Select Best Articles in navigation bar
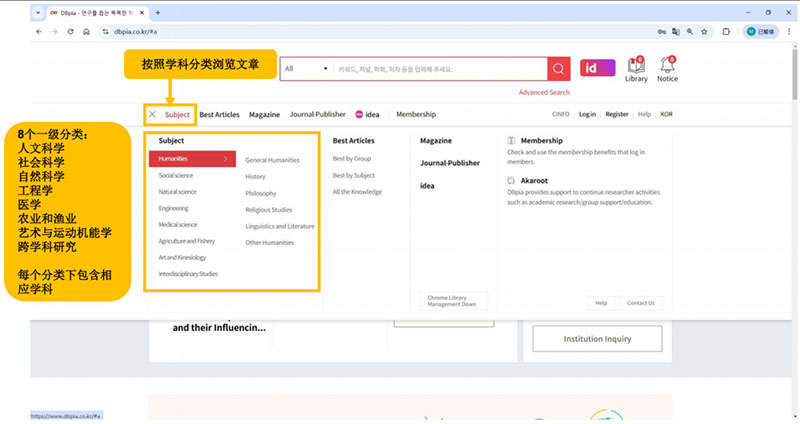800x424 pixels. [219, 114]
